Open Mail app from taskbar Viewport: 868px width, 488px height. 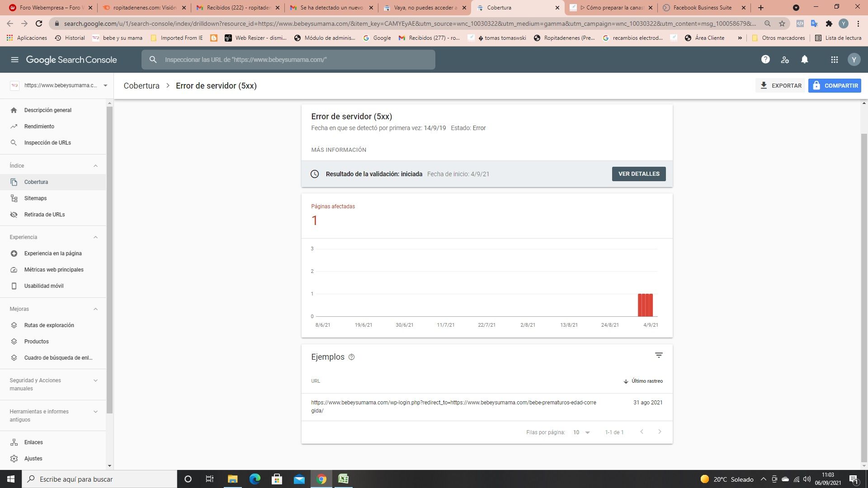tap(299, 479)
